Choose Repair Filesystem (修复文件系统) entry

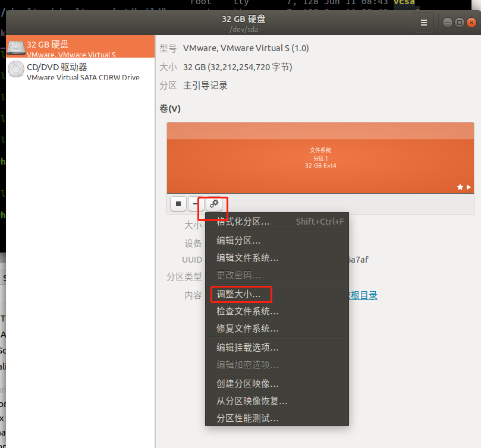(x=276, y=329)
